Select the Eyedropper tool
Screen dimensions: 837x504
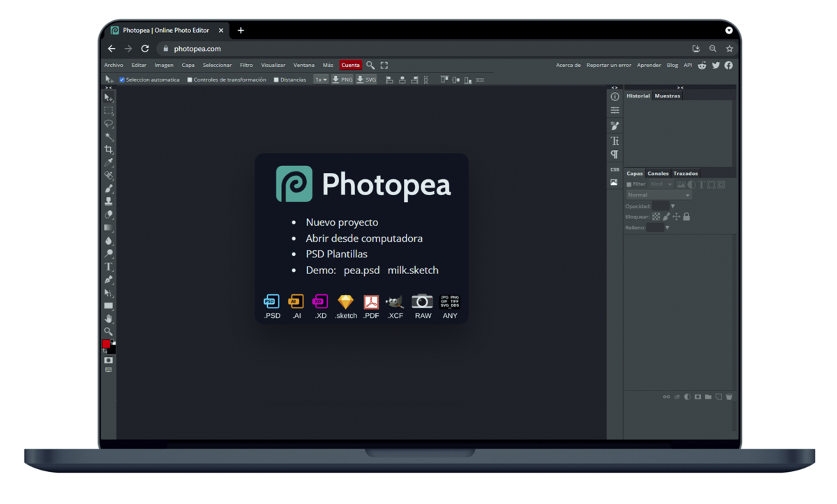108,162
